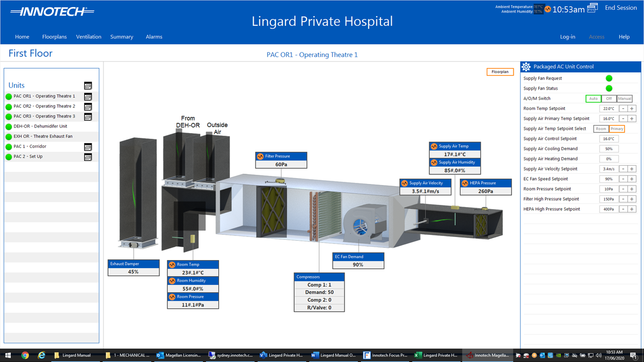Click EC Fan Speed Setpoint value 90%

click(x=609, y=179)
